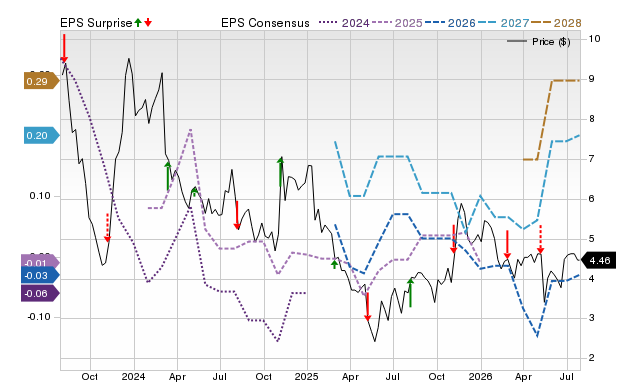
Task: Click the gold 0.29 value tag
Action: point(42,81)
